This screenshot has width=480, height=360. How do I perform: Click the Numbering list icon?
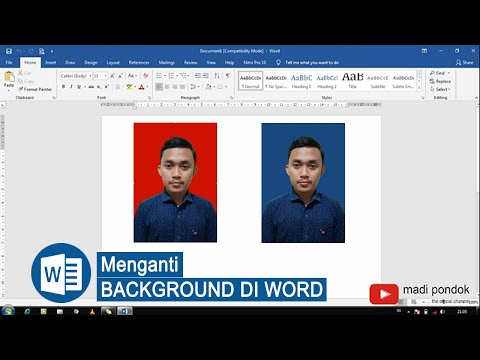171,76
